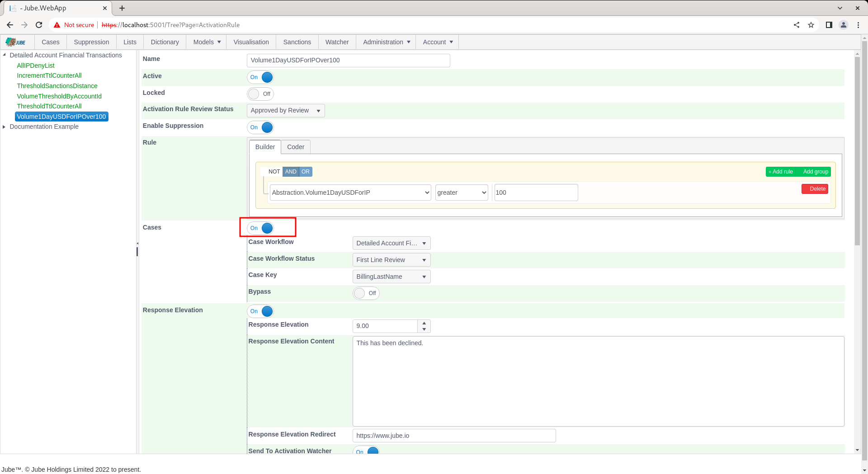Viewport: 868px width, 474px height.
Task: Toggle the Response Elevation switch
Action: point(261,311)
